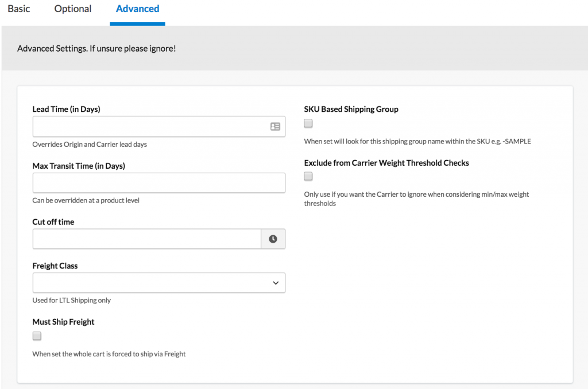Click the "Lead Time (in Days)" label text

tap(66, 109)
